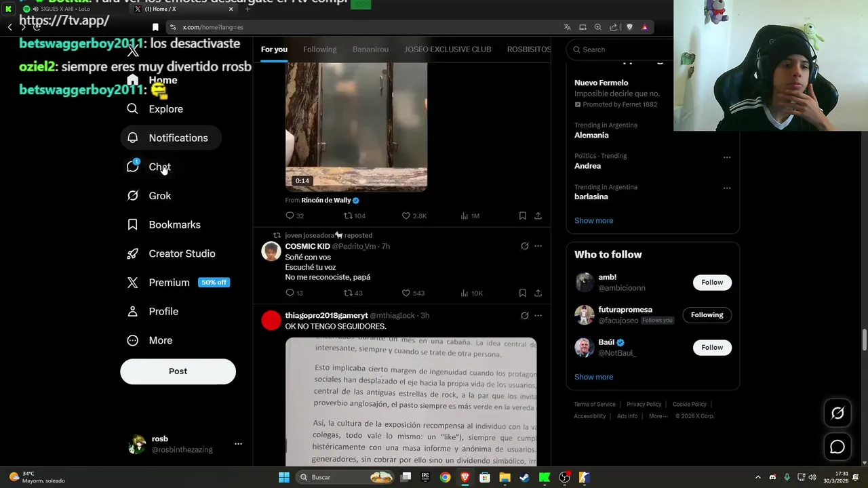Viewport: 868px width, 488px height.
Task: Open Google Chrome from the taskbar
Action: pos(445,477)
